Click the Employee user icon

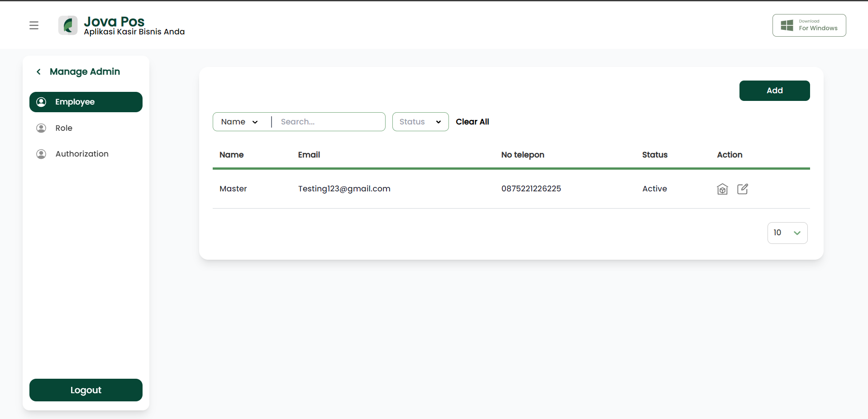[x=41, y=102]
